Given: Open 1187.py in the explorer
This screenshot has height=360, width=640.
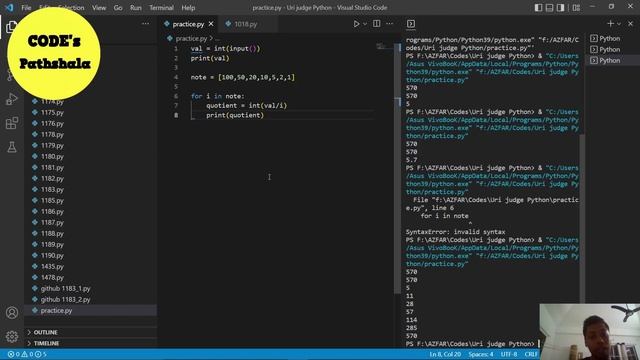Looking at the screenshot, I should pyautogui.click(x=52, y=222).
